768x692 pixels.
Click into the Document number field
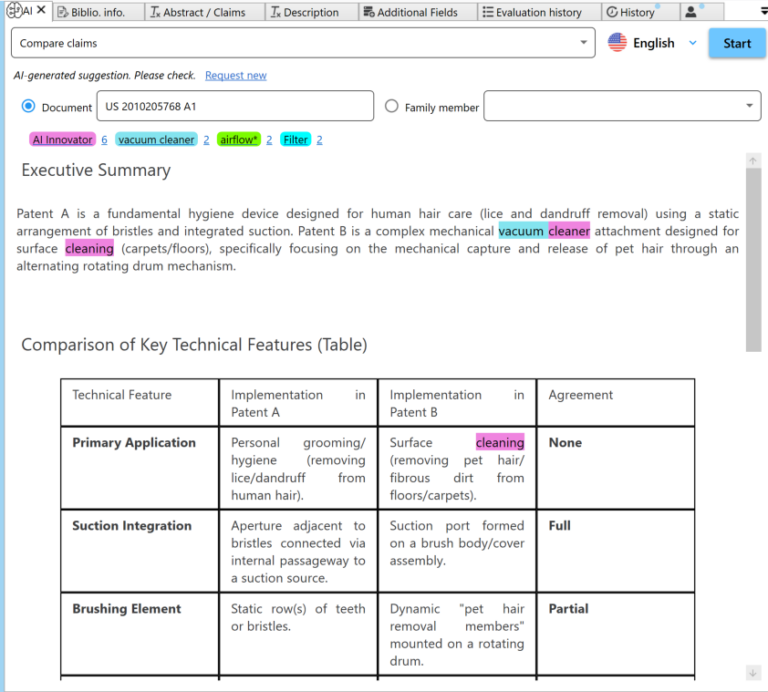234,106
